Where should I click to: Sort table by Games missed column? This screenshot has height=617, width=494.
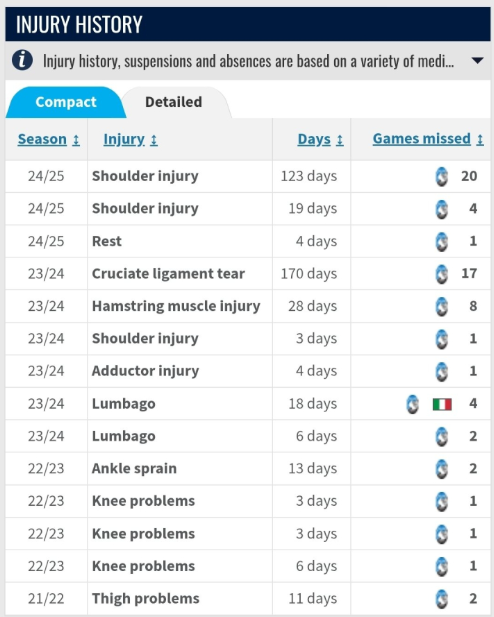click(x=428, y=139)
